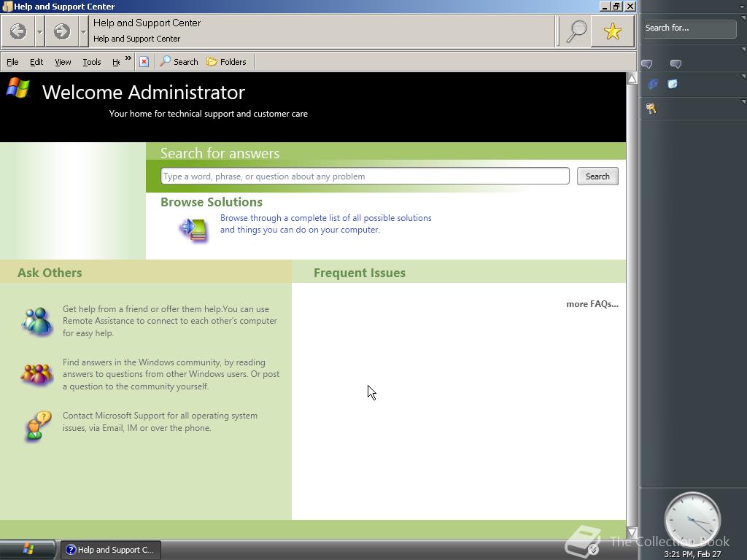Open the Edit menu
The height and width of the screenshot is (560, 747).
click(36, 62)
